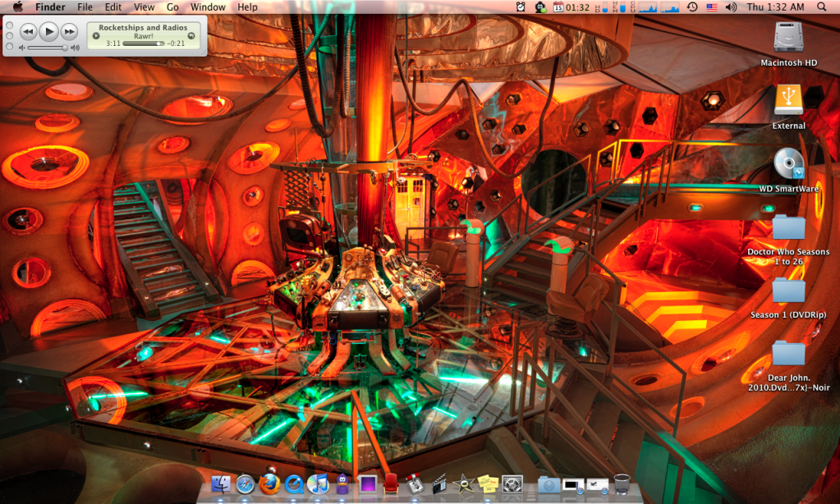Open iTunes from the Dock
Image resolution: width=840 pixels, height=504 pixels.
pyautogui.click(x=319, y=483)
